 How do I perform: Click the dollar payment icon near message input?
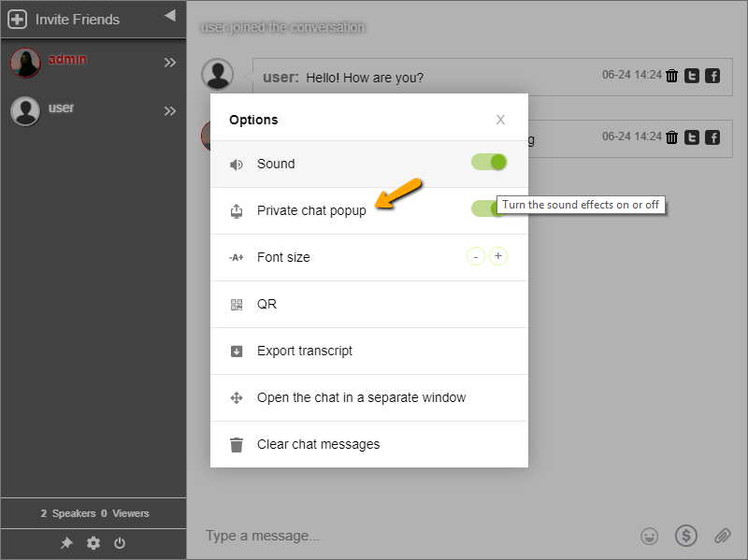685,535
